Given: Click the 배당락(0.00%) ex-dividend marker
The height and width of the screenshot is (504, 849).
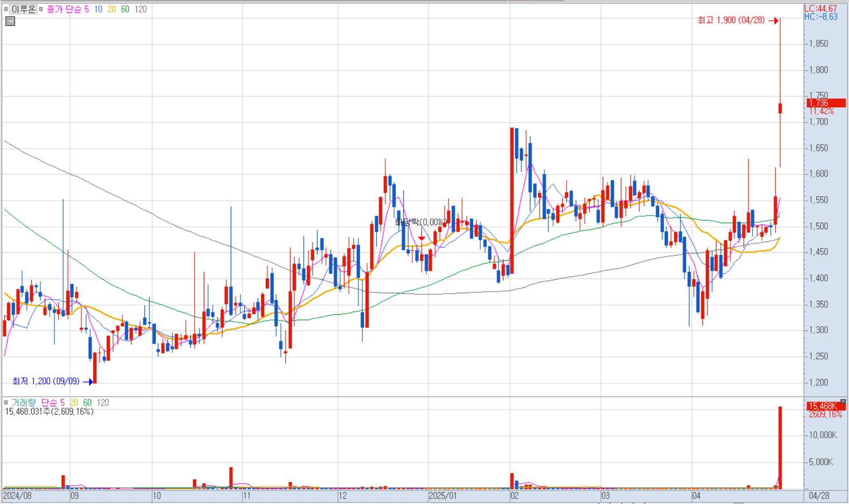Looking at the screenshot, I should click(x=422, y=222).
